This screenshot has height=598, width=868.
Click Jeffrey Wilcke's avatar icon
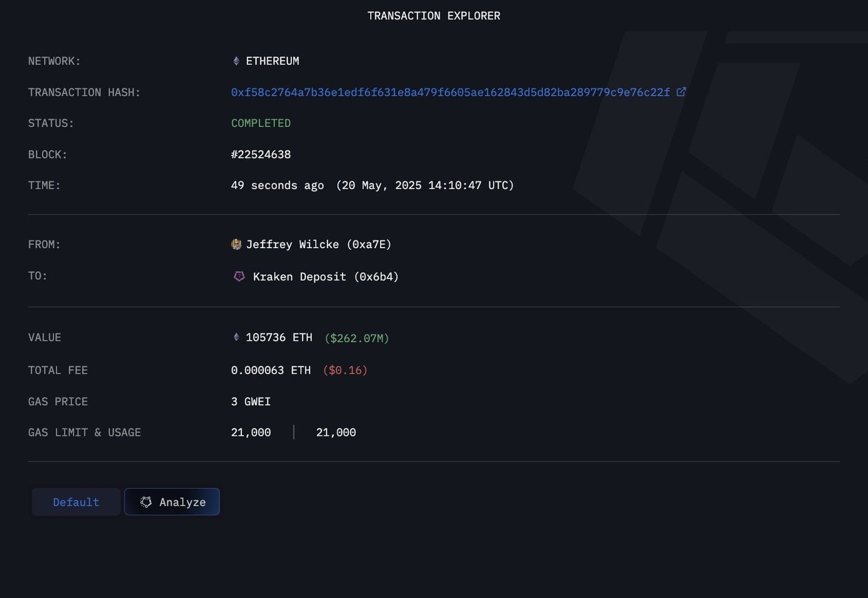pos(236,244)
